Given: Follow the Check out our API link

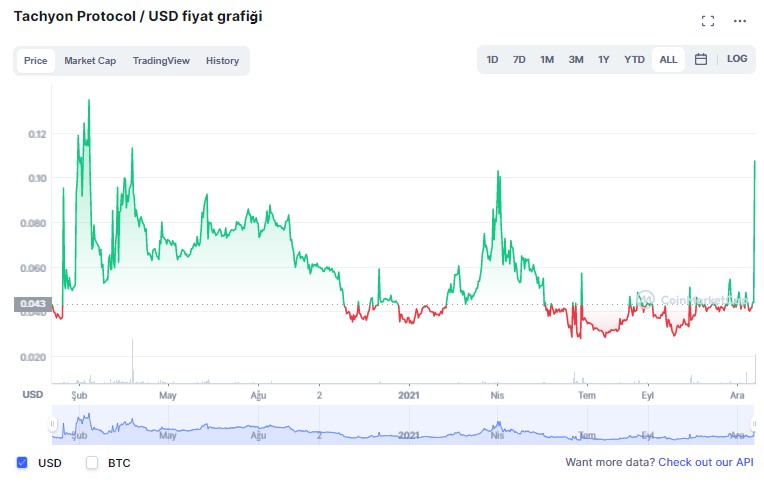Looking at the screenshot, I should (x=706, y=462).
